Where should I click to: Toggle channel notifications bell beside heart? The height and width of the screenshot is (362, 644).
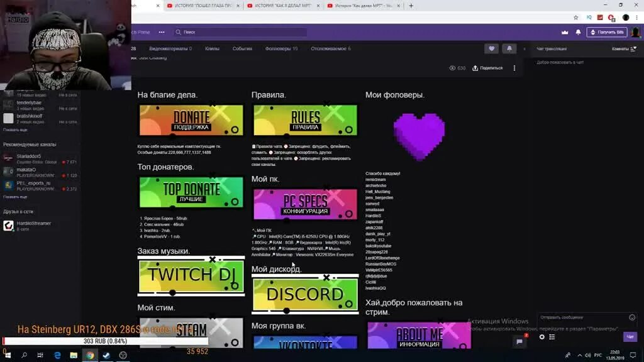coord(509,48)
